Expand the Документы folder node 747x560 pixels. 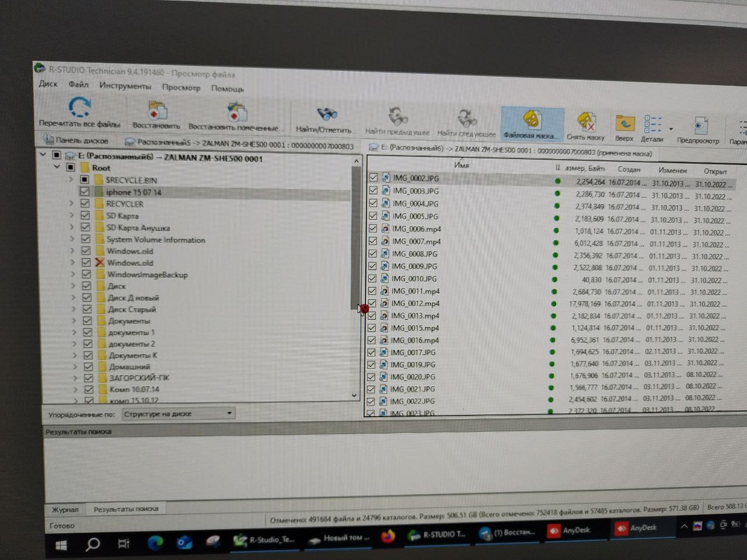pos(74,320)
